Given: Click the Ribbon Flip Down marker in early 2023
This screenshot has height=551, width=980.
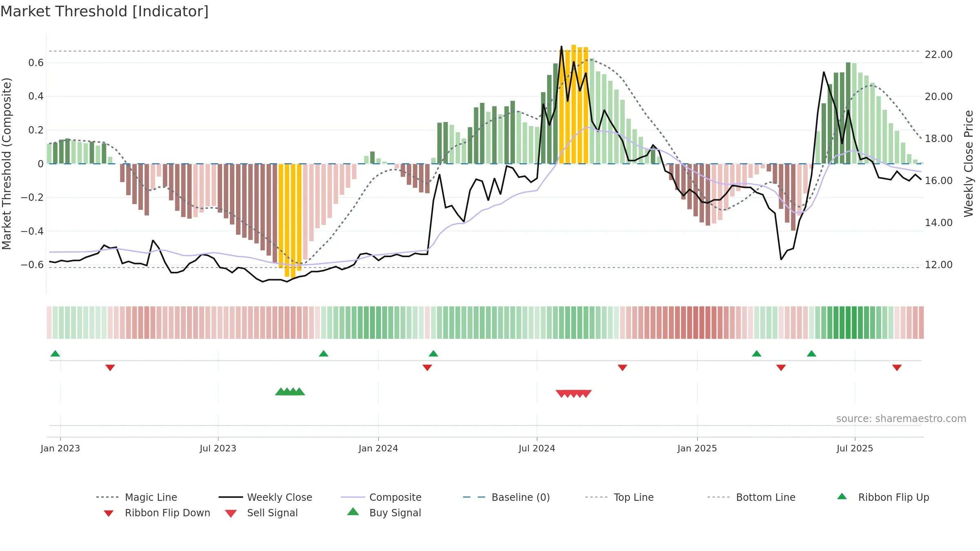Looking at the screenshot, I should [110, 368].
